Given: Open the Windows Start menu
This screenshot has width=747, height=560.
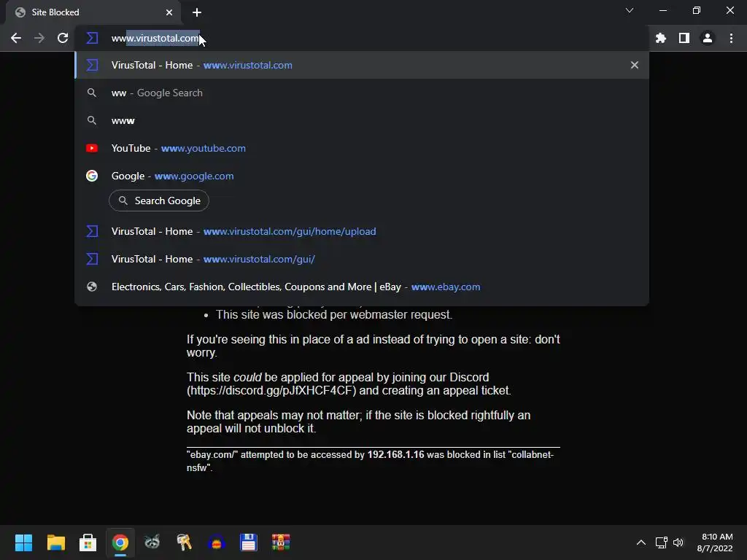Looking at the screenshot, I should [x=23, y=542].
